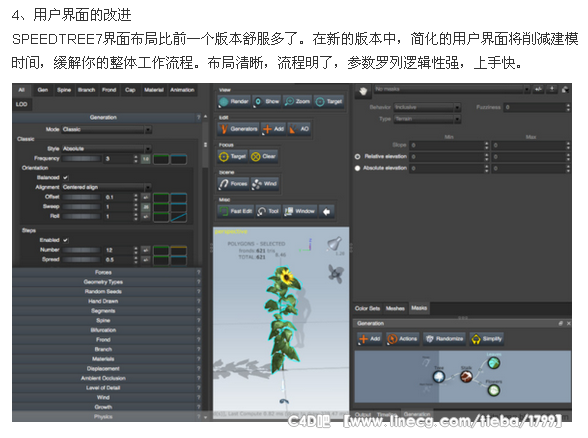This screenshot has width=588, height=438.
Task: Adjust the Offset slider
Action: [x=82, y=197]
